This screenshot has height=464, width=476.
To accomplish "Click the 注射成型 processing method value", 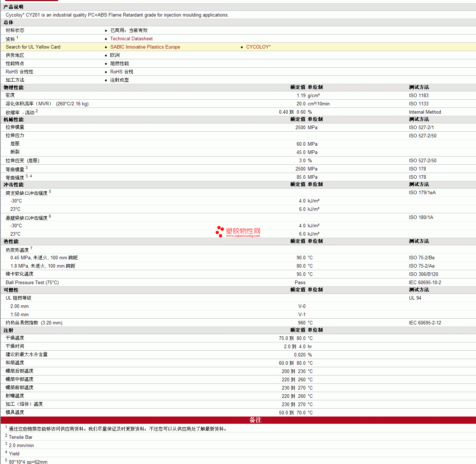I will click(x=119, y=80).
